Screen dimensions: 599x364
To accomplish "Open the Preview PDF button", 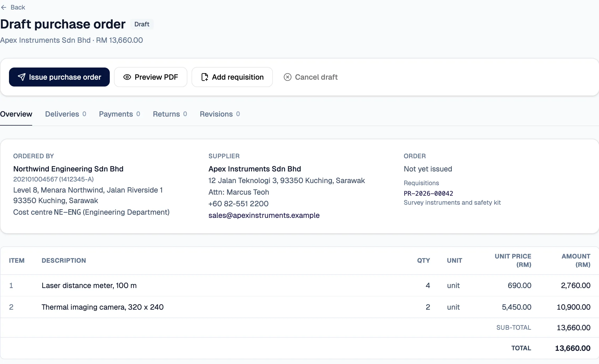I will pos(151,77).
